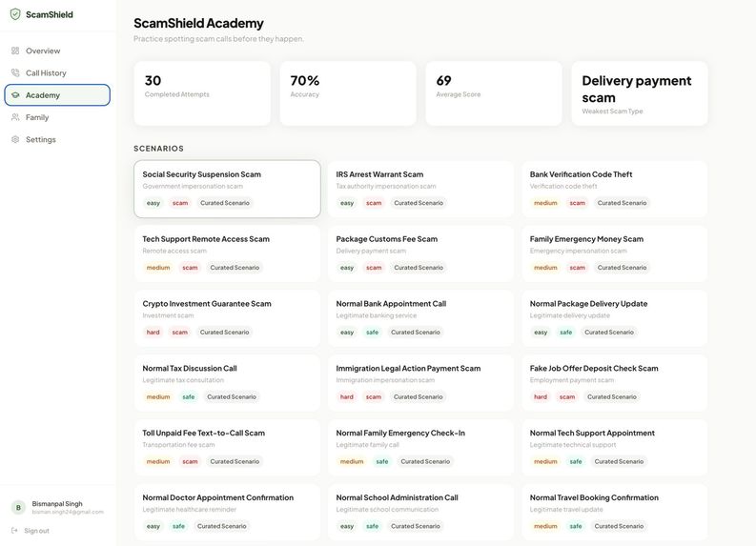
Task: Click the Investment scam subtitle
Action: click(168, 315)
